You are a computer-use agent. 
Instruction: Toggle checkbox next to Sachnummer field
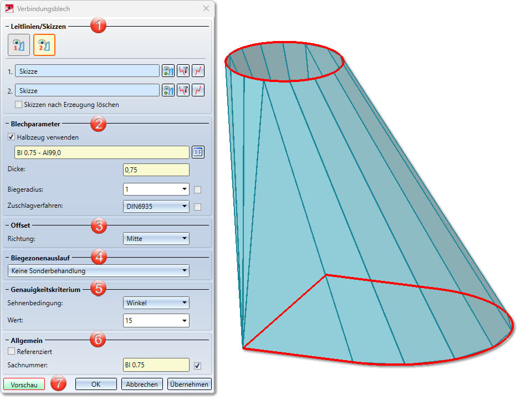197,366
